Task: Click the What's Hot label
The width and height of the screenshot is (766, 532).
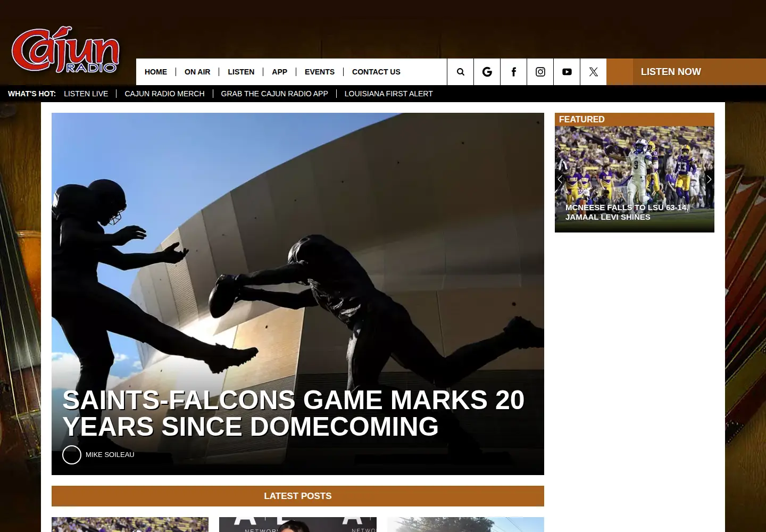Action: 32,94
